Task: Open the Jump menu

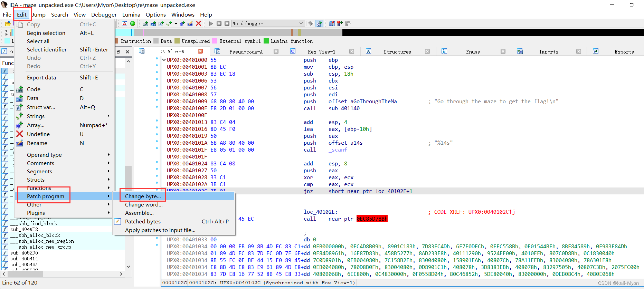Action: click(x=39, y=15)
